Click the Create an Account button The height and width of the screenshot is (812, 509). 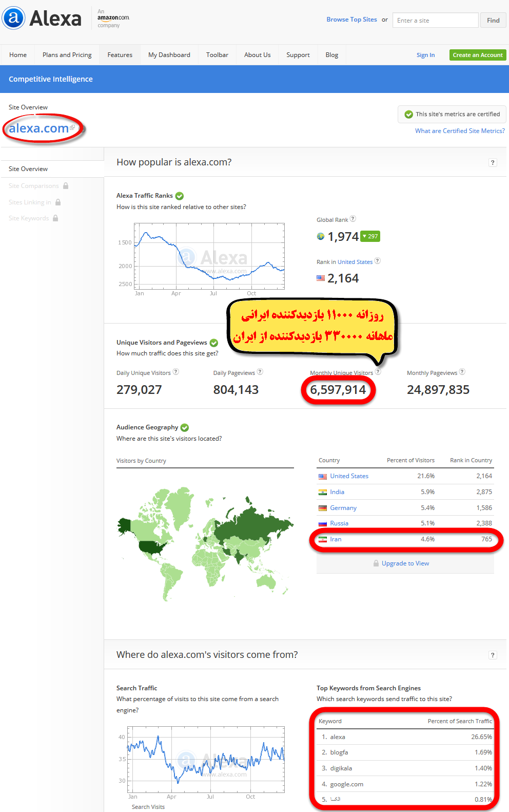point(478,55)
